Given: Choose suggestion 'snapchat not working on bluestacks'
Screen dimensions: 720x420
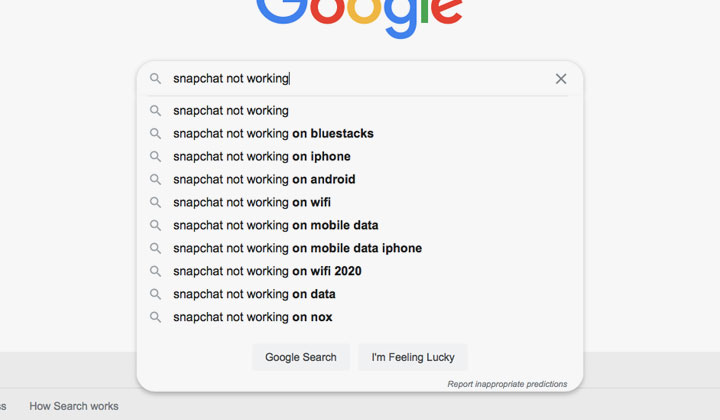Looking at the screenshot, I should tap(360, 134).
